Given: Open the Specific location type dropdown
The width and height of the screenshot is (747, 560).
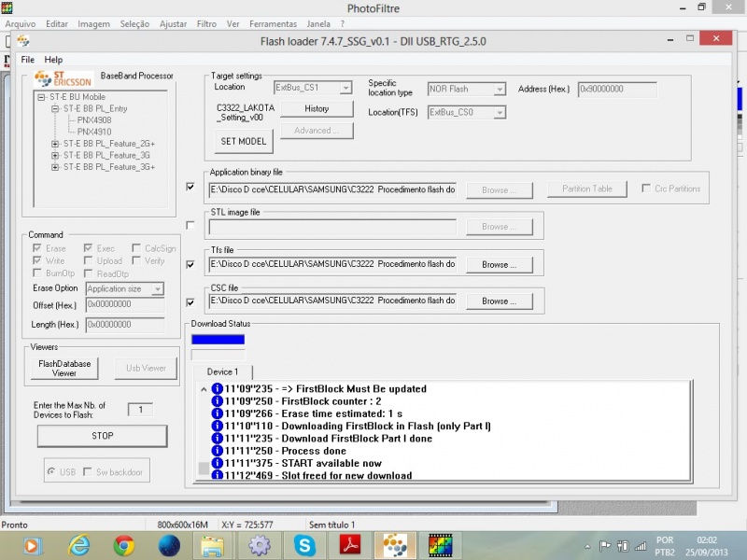Looking at the screenshot, I should tap(500, 89).
